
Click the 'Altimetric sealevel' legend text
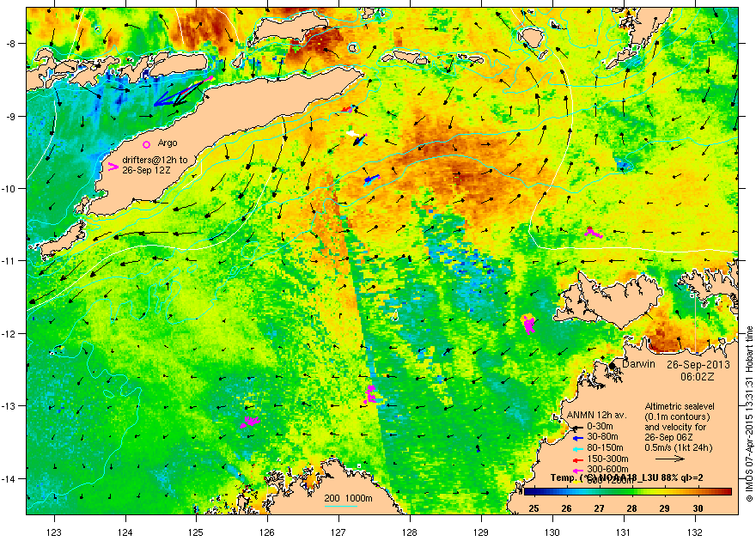[680, 406]
